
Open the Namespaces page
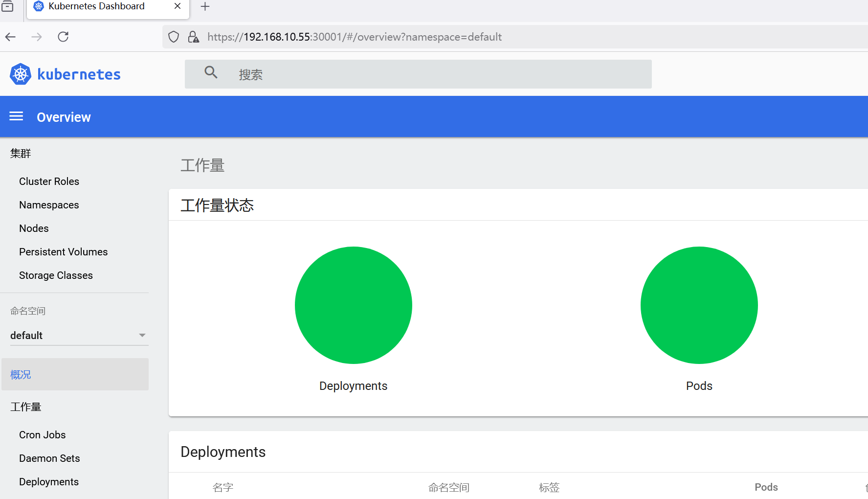(x=49, y=204)
